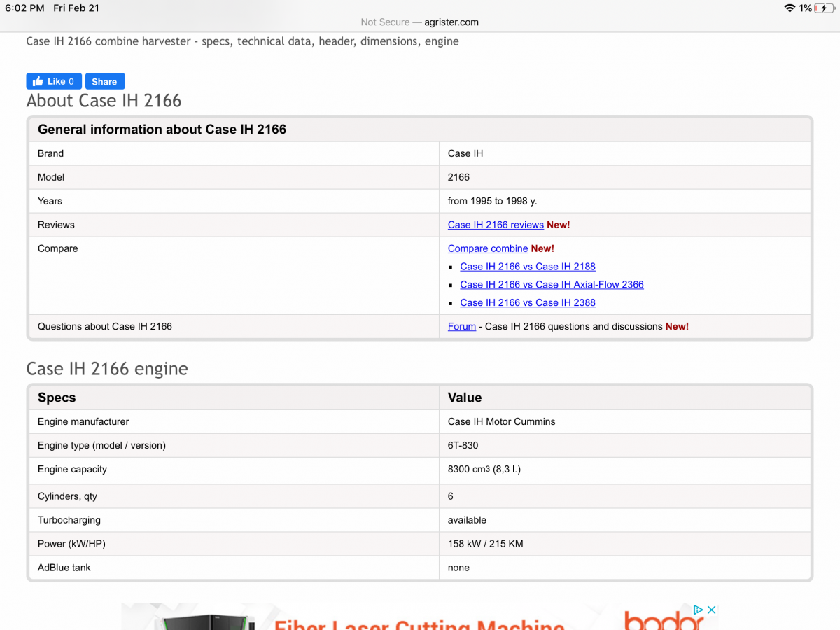Tap the 6:02 PM clock in status bar

[24, 8]
